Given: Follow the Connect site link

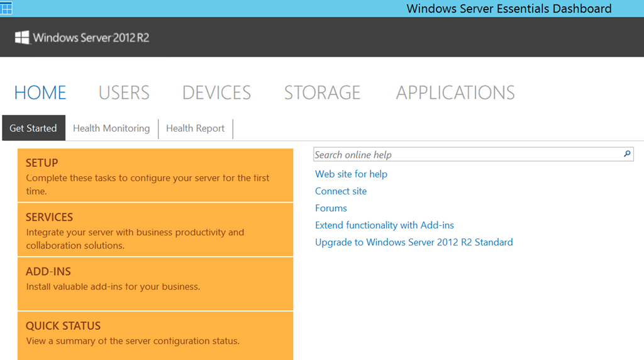Looking at the screenshot, I should [x=341, y=191].
